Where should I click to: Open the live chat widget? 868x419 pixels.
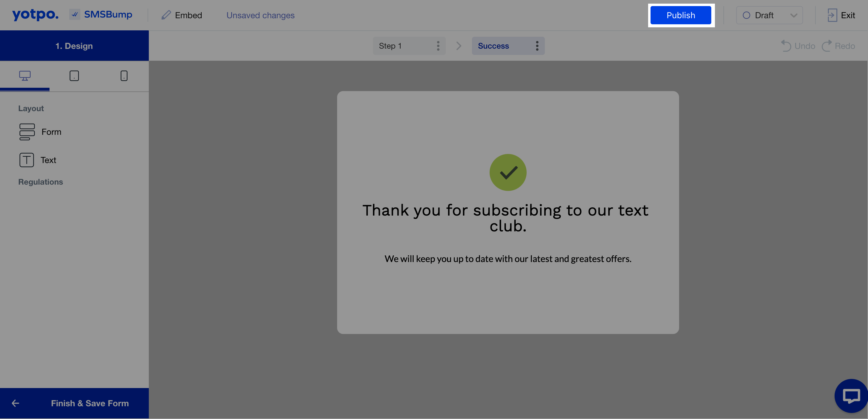851,396
